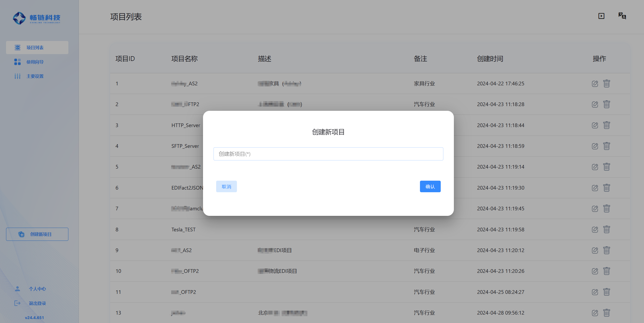644x323 pixels.
Task: Click the edit icon for project 1
Action: point(595,84)
